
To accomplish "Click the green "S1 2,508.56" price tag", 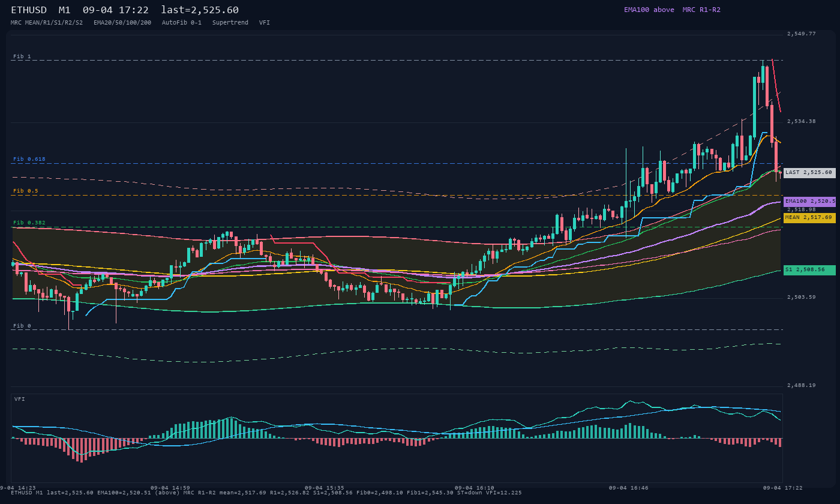I will click(x=809, y=270).
